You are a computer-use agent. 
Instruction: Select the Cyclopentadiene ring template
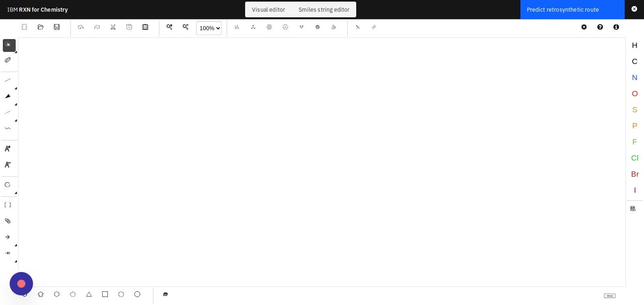pyautogui.click(x=41, y=294)
